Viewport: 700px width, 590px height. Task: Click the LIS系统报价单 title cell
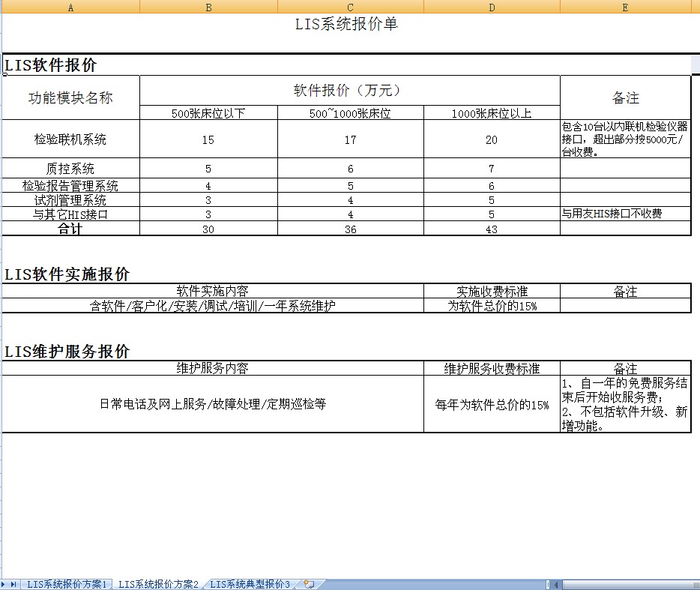coord(346,25)
